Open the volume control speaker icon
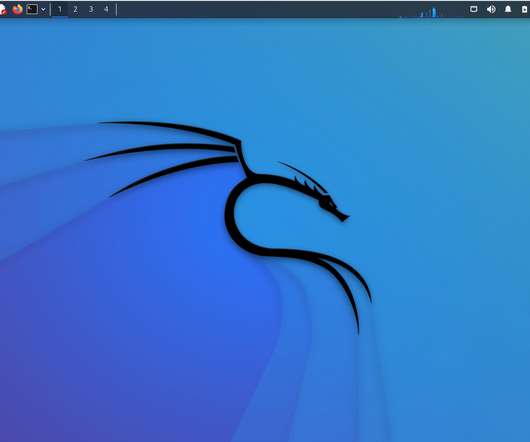The height and width of the screenshot is (442, 530). (x=491, y=9)
